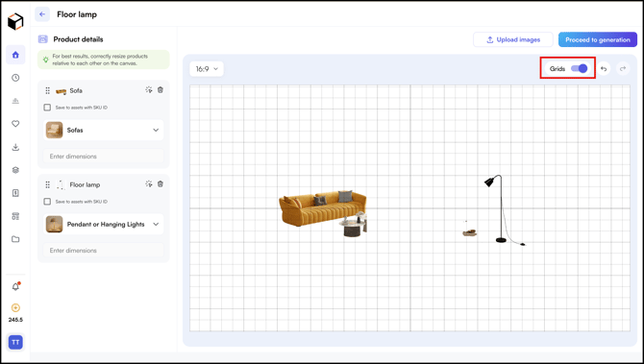Viewport: 644px width, 364px height.
Task: Click the app cube logo
Action: tap(15, 21)
